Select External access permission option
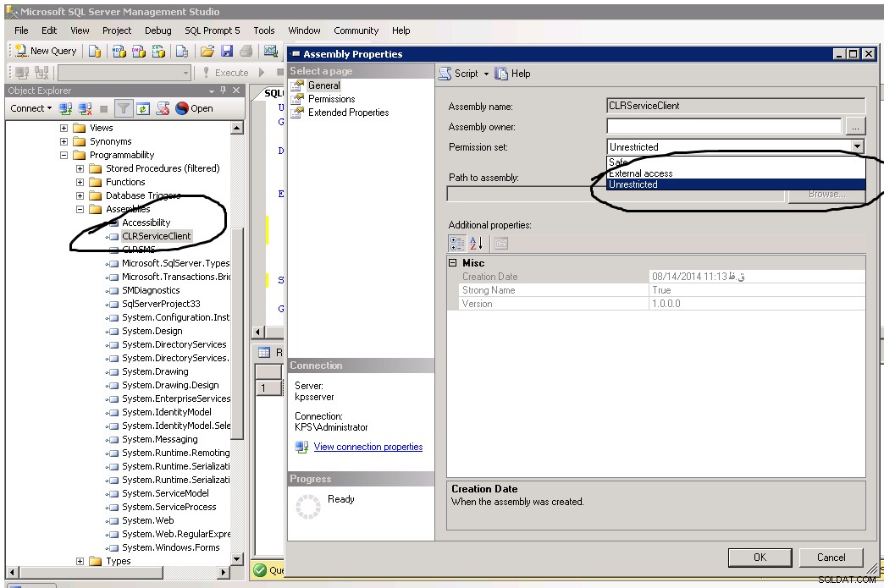 (736, 173)
